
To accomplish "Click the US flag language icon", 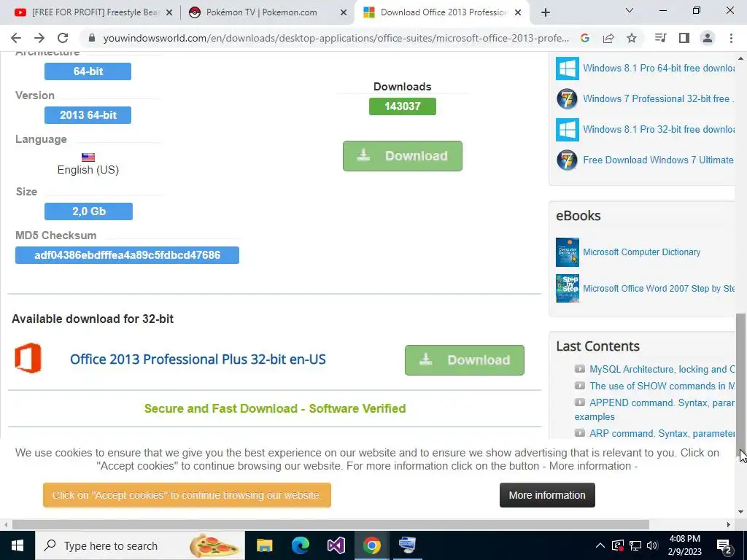I will click(x=88, y=157).
